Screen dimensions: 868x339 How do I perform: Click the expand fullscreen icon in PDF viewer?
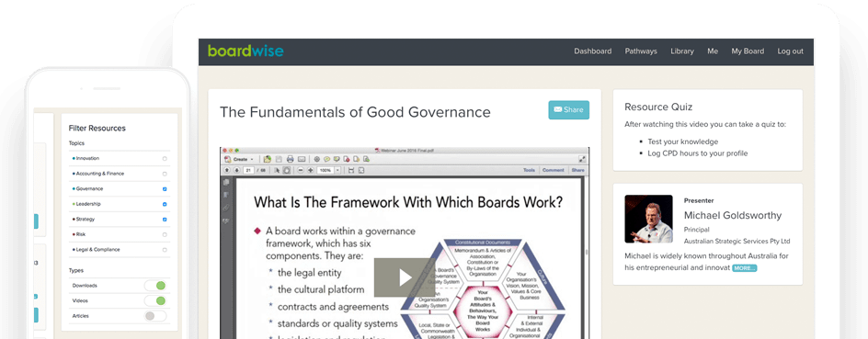coord(582,159)
